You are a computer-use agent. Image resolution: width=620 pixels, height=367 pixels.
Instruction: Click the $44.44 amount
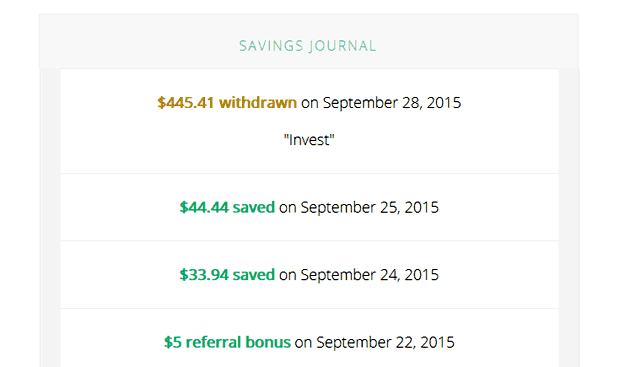tap(204, 208)
